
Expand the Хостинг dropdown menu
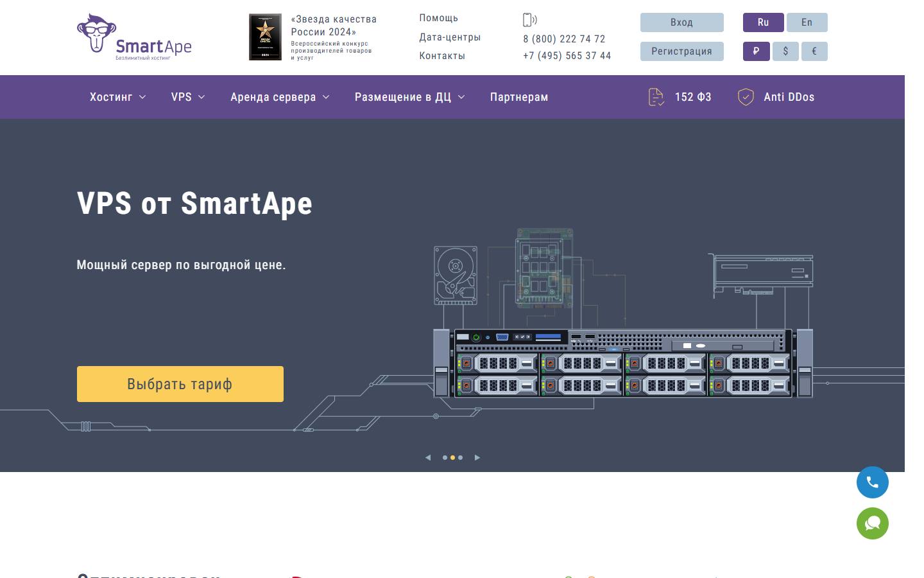[x=117, y=97]
